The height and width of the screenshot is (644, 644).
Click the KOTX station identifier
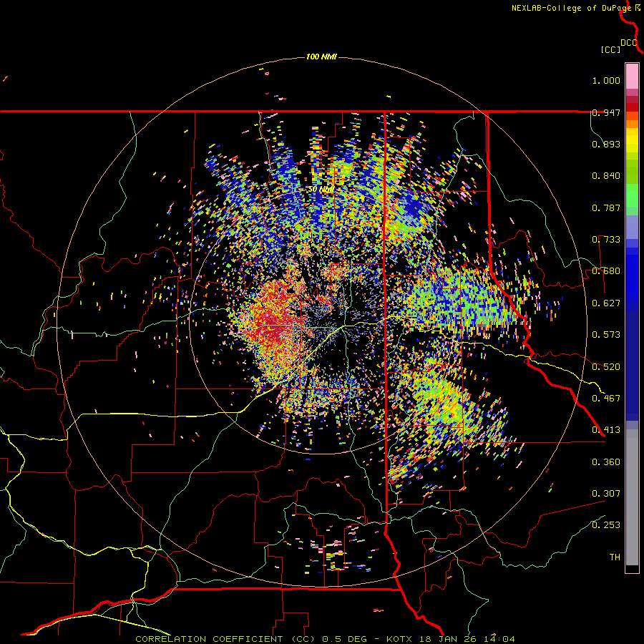399,639
